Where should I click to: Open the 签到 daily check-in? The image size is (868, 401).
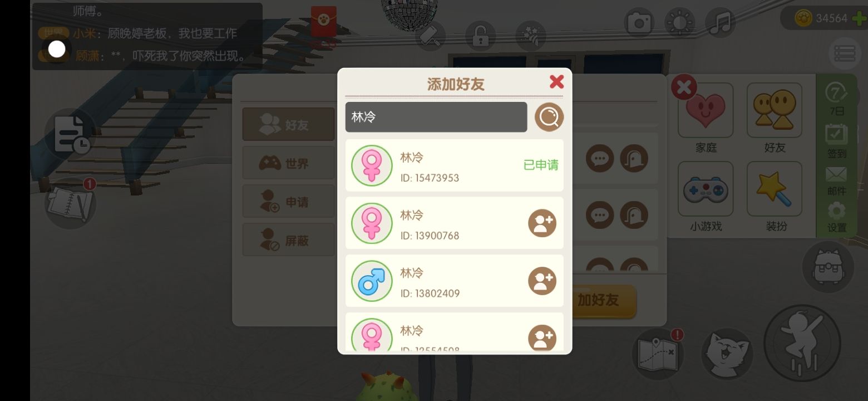(x=836, y=141)
